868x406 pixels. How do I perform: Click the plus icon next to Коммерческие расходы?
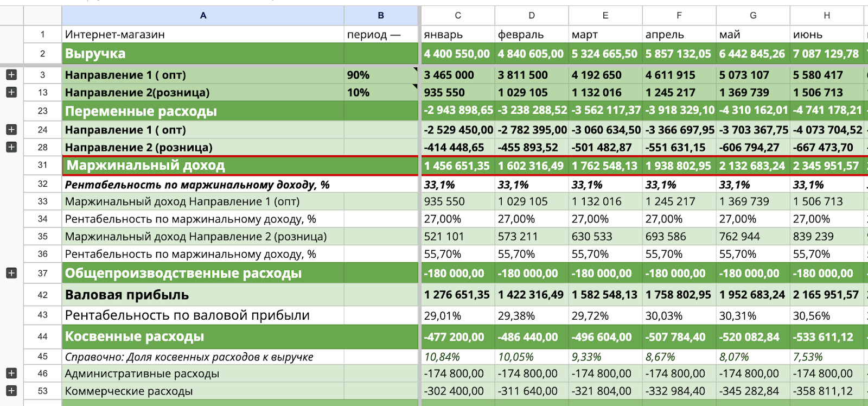tap(11, 391)
